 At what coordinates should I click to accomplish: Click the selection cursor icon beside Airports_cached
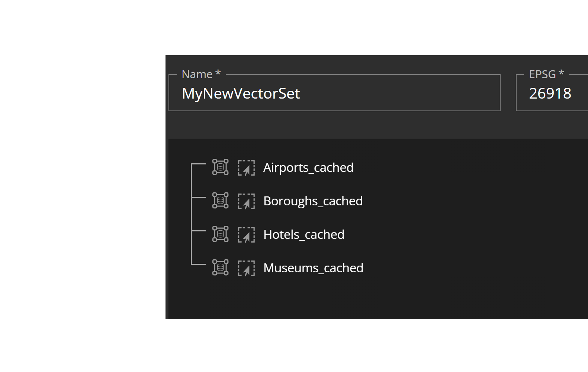point(246,168)
